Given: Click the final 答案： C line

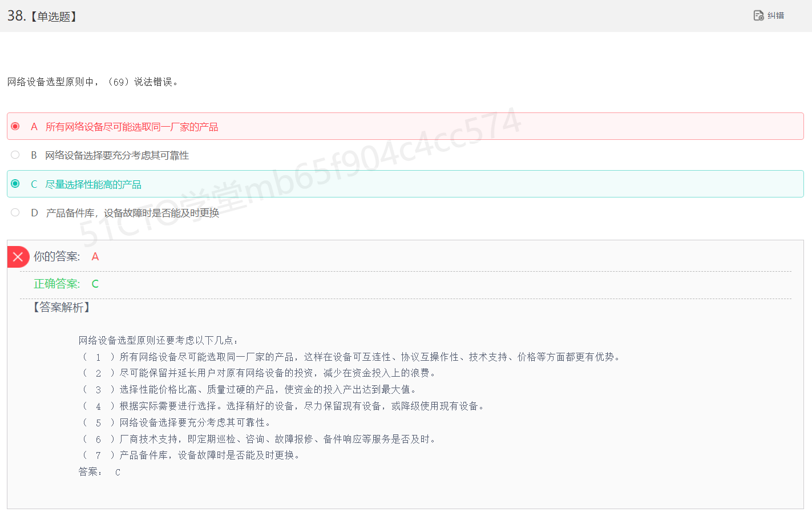Looking at the screenshot, I should pyautogui.click(x=99, y=471).
